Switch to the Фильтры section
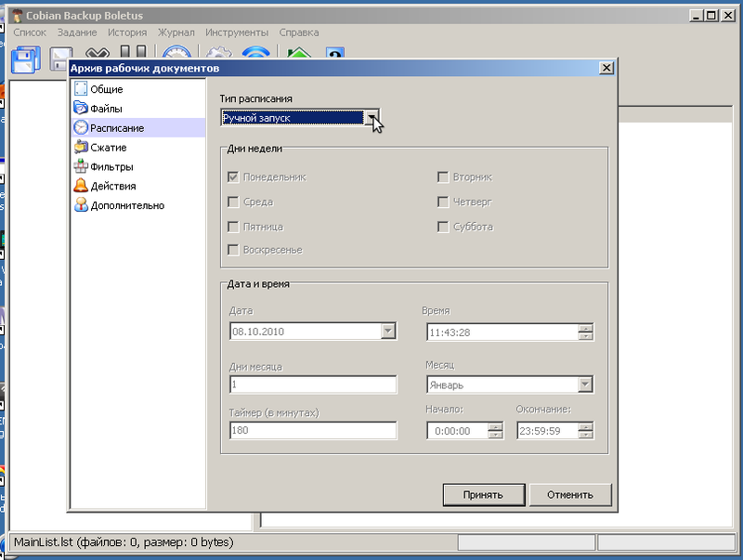 (111, 167)
